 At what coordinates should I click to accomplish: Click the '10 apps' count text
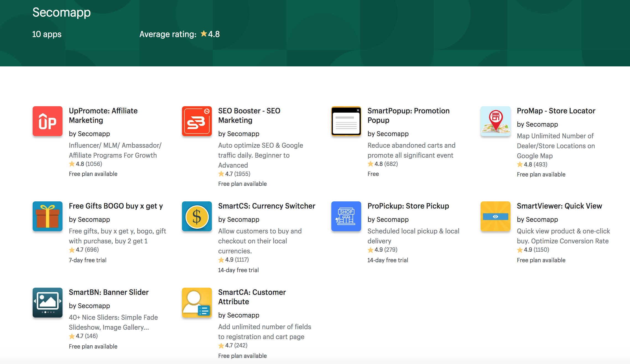[x=47, y=34]
